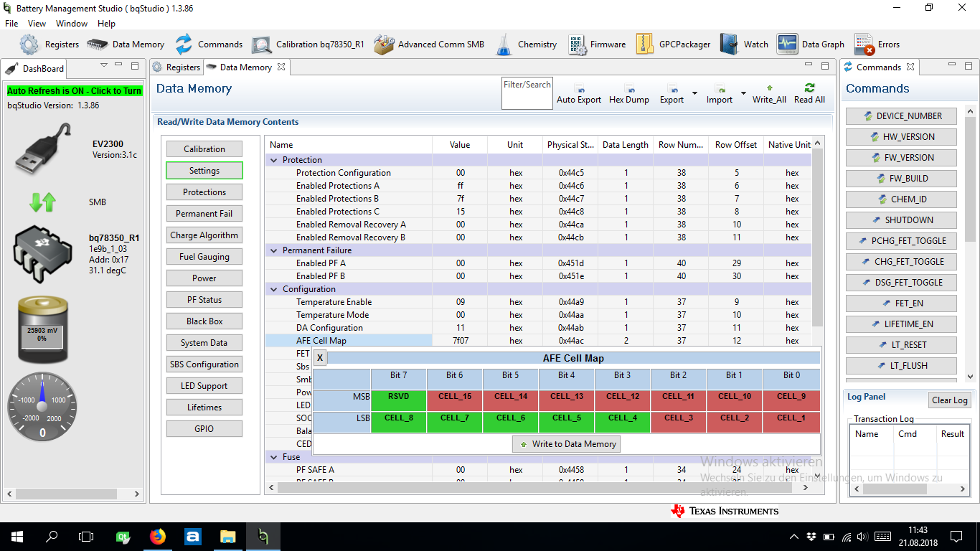Collapse the Fuse group
Screen dimensions: 980x551
pyautogui.click(x=274, y=457)
